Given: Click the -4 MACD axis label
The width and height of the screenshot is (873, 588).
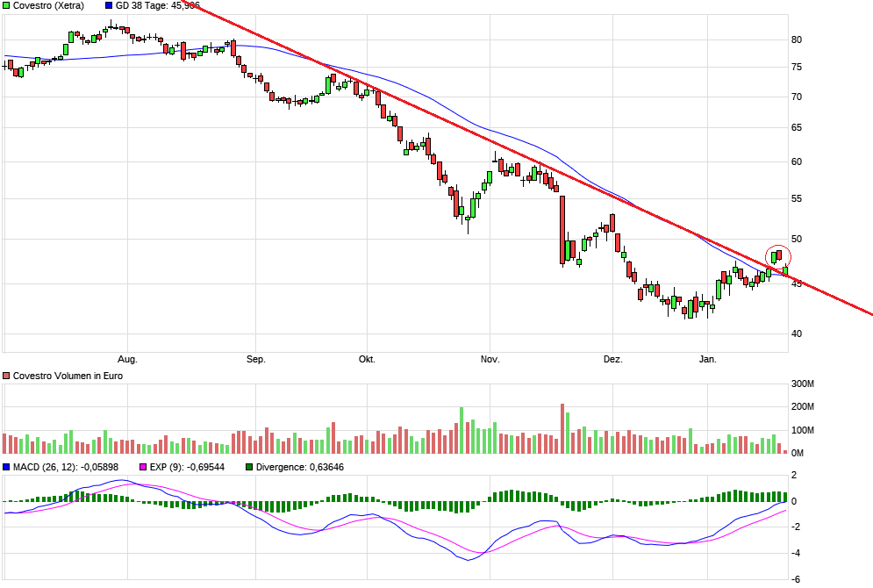Looking at the screenshot, I should tap(795, 553).
